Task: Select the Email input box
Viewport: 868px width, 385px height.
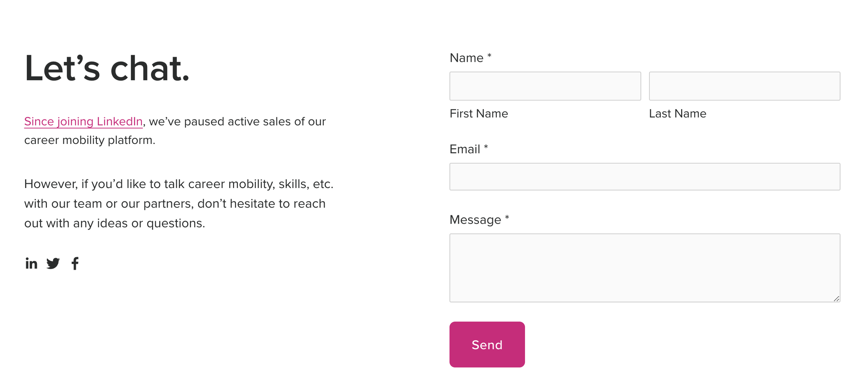Action: tap(644, 177)
